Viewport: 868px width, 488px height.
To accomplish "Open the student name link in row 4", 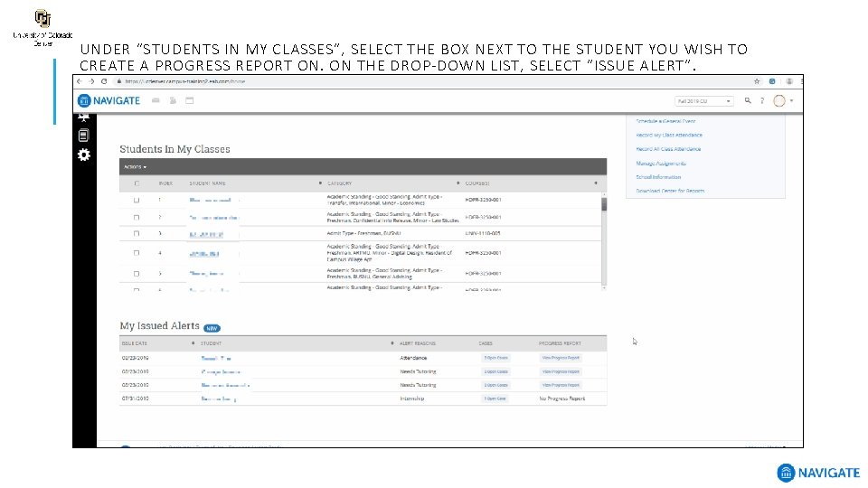I will coord(204,253).
